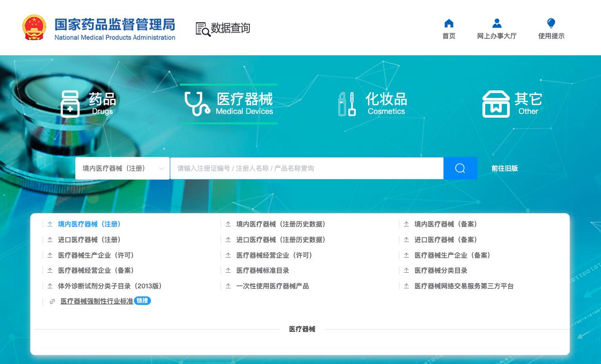Image resolution: width=601 pixels, height=364 pixels.
Task: Click the 使用提示 lightbulb icon
Action: click(x=551, y=23)
